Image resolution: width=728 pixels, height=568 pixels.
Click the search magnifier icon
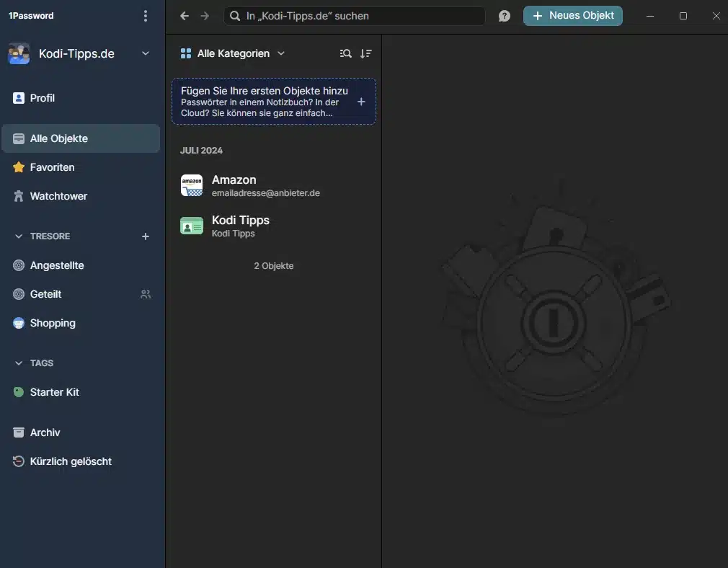tap(235, 16)
